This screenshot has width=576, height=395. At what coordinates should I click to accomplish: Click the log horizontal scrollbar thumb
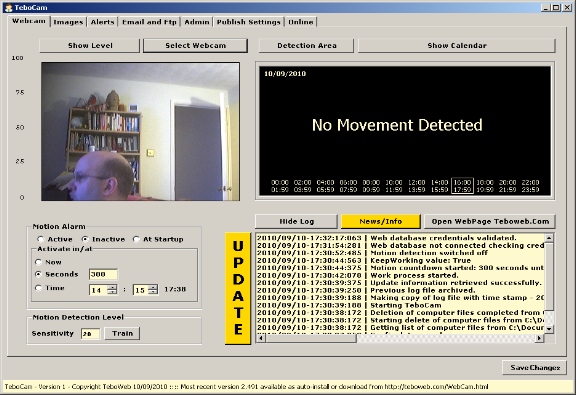pyautogui.click(x=311, y=338)
